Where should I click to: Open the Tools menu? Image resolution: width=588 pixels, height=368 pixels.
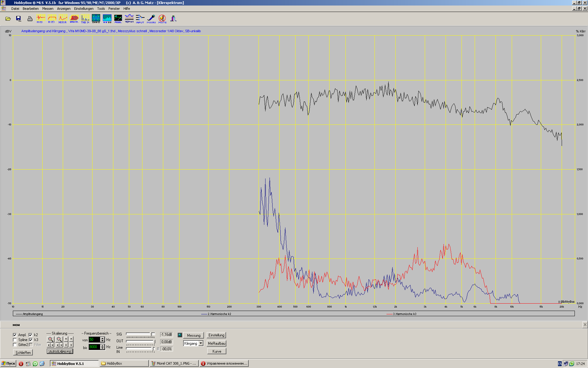[101, 9]
